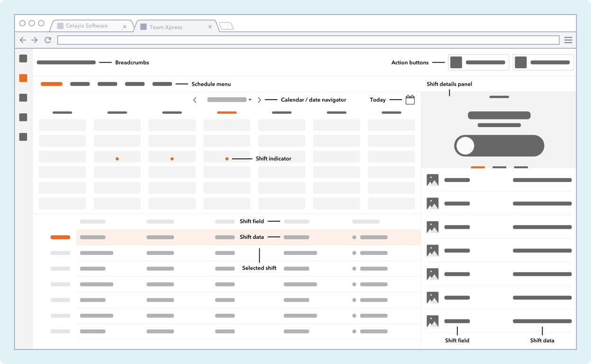This screenshot has width=591, height=364.
Task: Reload the page with the refresh icon
Action: 48,40
